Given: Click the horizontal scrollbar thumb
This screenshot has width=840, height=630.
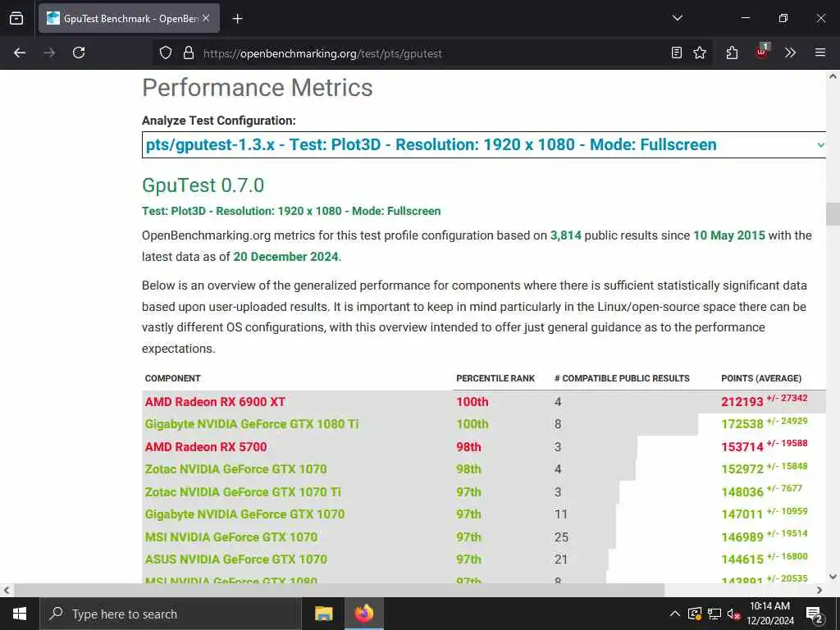Looking at the screenshot, I should pyautogui.click(x=339, y=591).
